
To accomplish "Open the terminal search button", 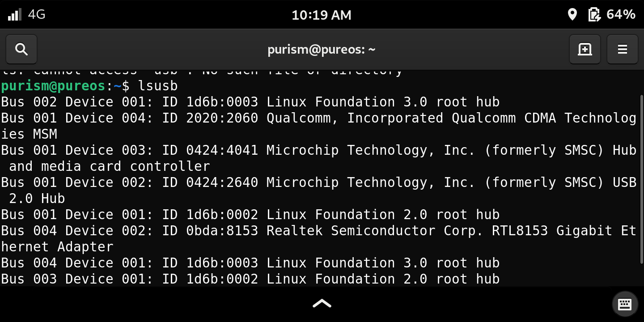I will (x=21, y=49).
